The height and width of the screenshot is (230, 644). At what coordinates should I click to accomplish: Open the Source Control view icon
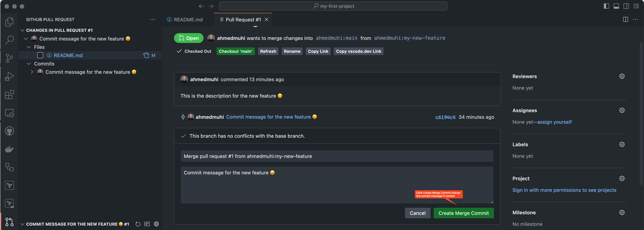coord(9,58)
